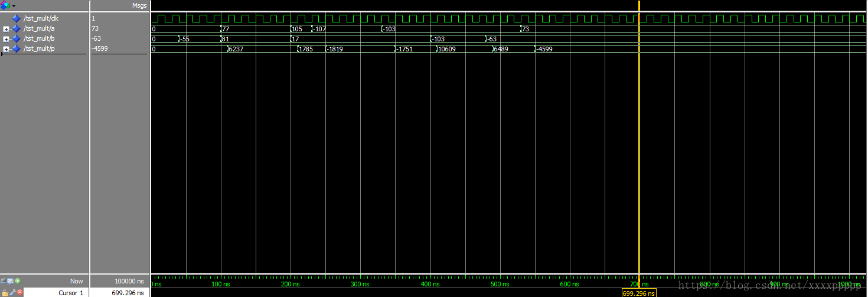Click value -63 in Msgs column

pyautogui.click(x=96, y=38)
